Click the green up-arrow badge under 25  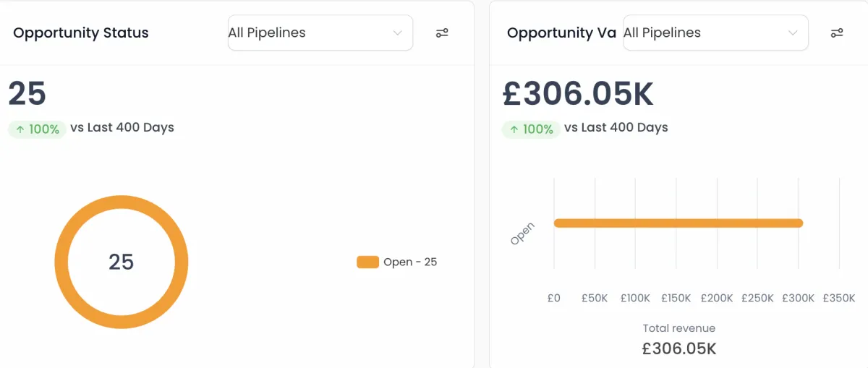[x=37, y=129]
